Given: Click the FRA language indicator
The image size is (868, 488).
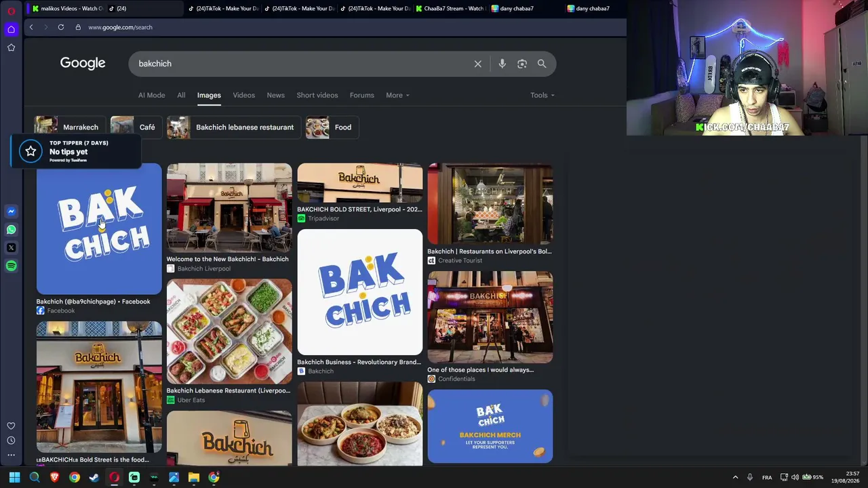Looking at the screenshot, I should tap(767, 478).
